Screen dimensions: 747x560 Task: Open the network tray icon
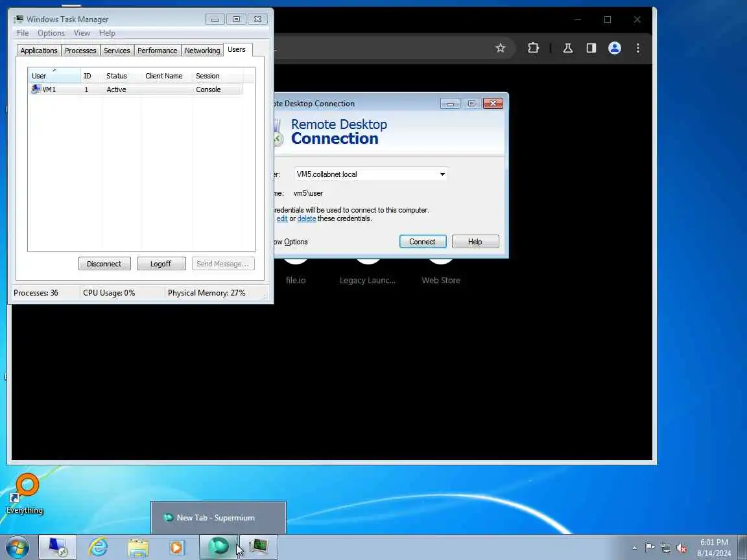point(666,548)
